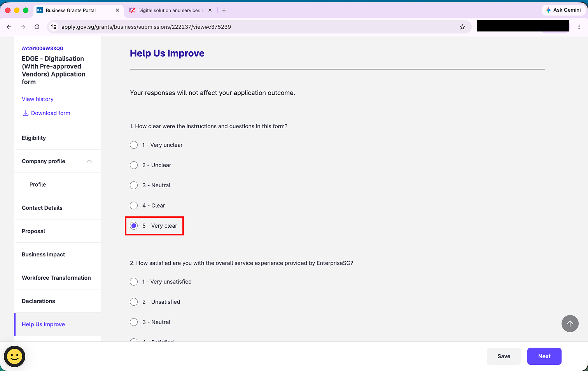588x371 pixels.
Task: Click the Save button
Action: 504,356
